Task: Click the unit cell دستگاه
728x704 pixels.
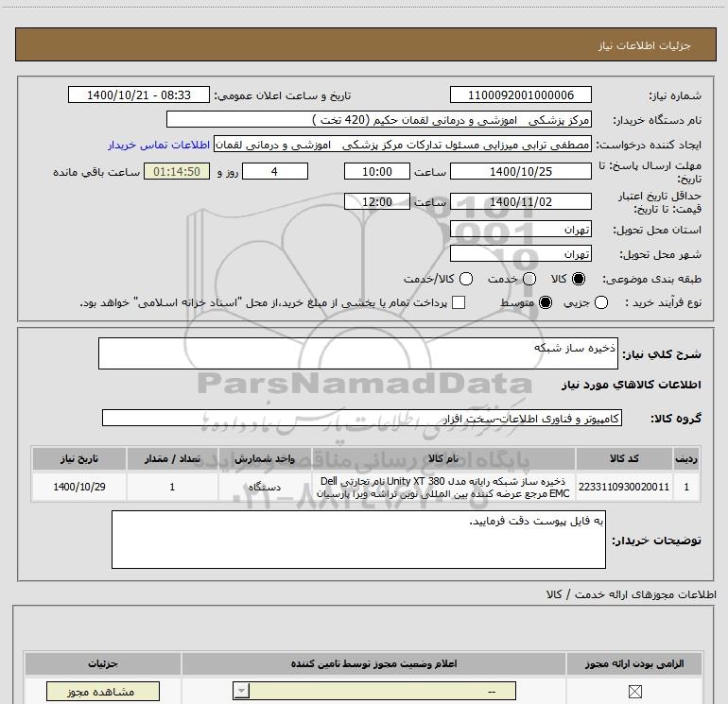Action: (265, 487)
